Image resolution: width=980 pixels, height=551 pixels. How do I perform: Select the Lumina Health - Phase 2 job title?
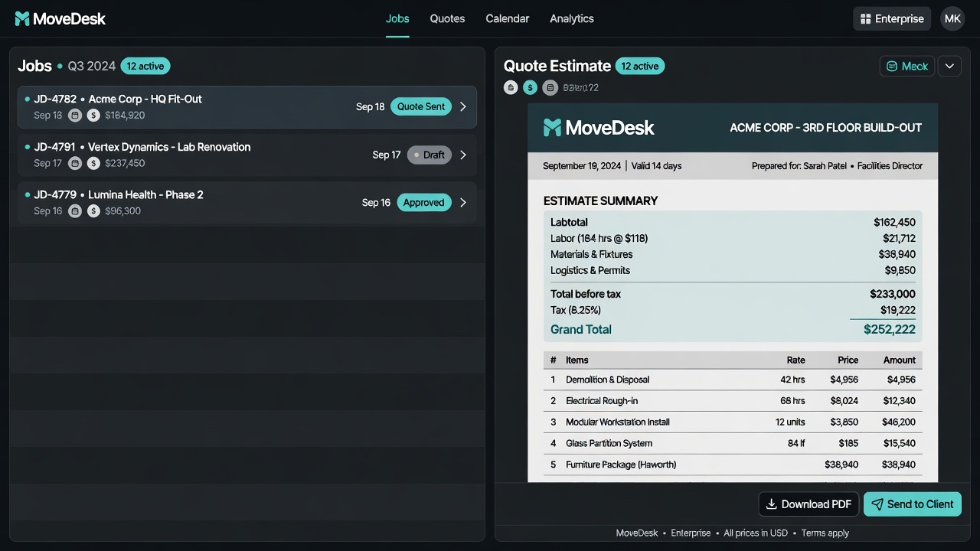click(145, 194)
